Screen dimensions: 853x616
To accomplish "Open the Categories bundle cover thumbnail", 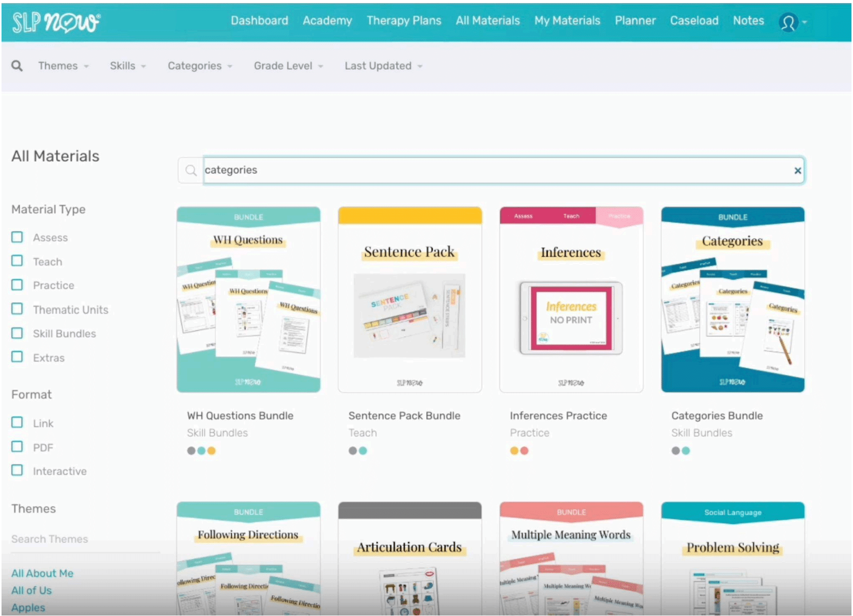I will [x=733, y=300].
